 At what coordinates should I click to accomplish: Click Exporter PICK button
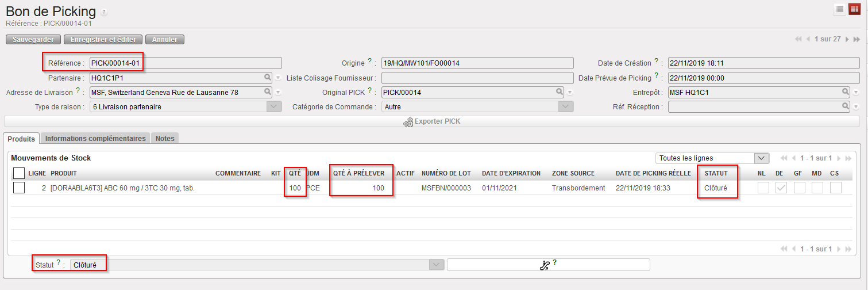[x=432, y=121]
